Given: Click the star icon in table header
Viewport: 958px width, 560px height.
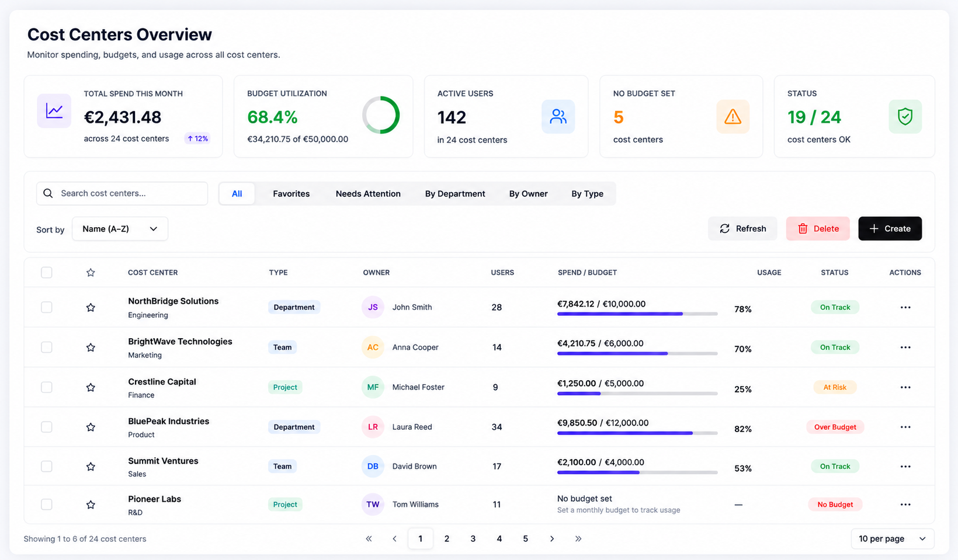Looking at the screenshot, I should coord(91,273).
